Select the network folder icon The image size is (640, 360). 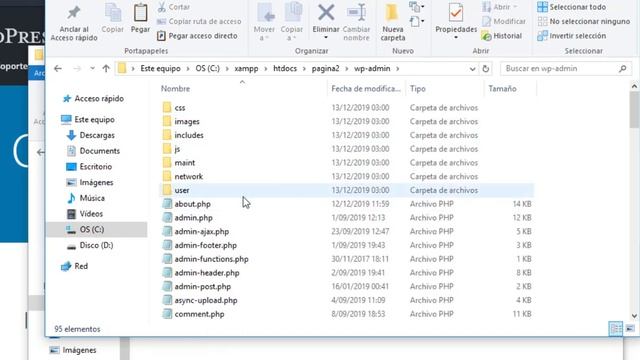167,176
